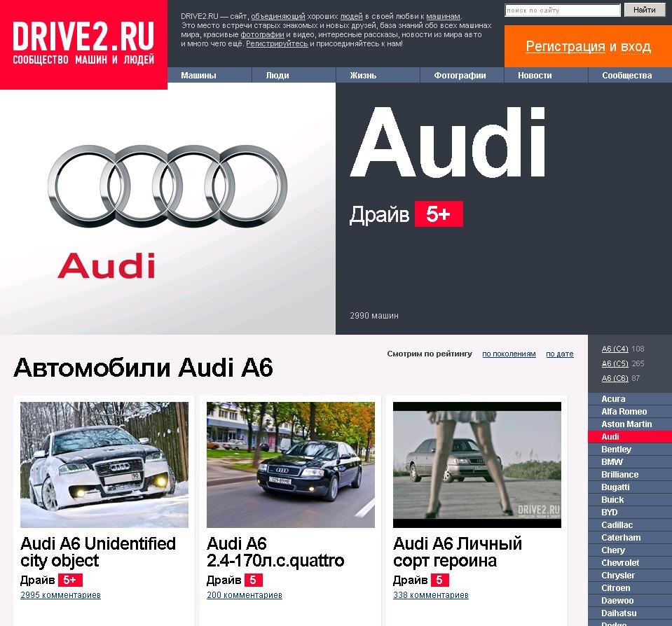Click 5 badge on Личный сорт героина card
The width and height of the screenshot is (672, 626).
[x=440, y=580]
